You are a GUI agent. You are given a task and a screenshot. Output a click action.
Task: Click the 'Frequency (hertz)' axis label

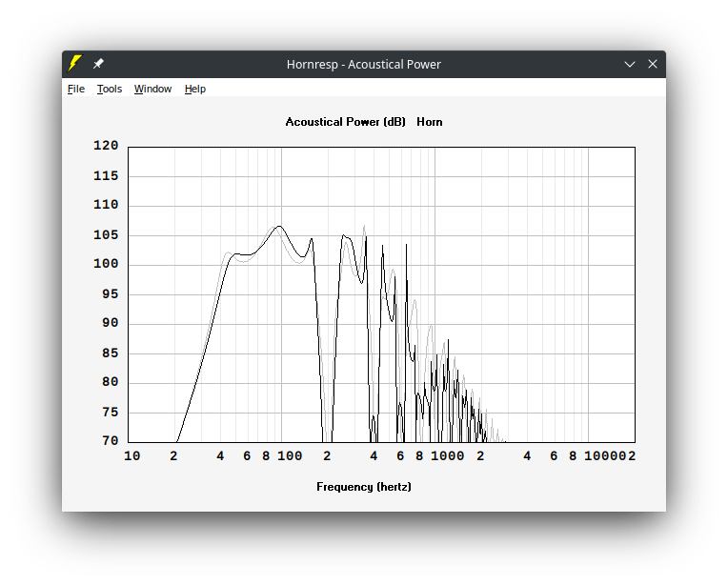(x=364, y=487)
